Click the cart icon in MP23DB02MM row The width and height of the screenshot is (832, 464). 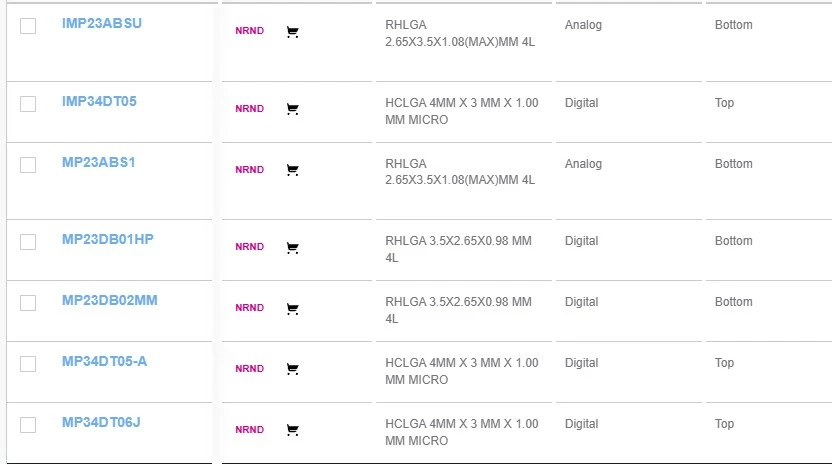click(292, 308)
